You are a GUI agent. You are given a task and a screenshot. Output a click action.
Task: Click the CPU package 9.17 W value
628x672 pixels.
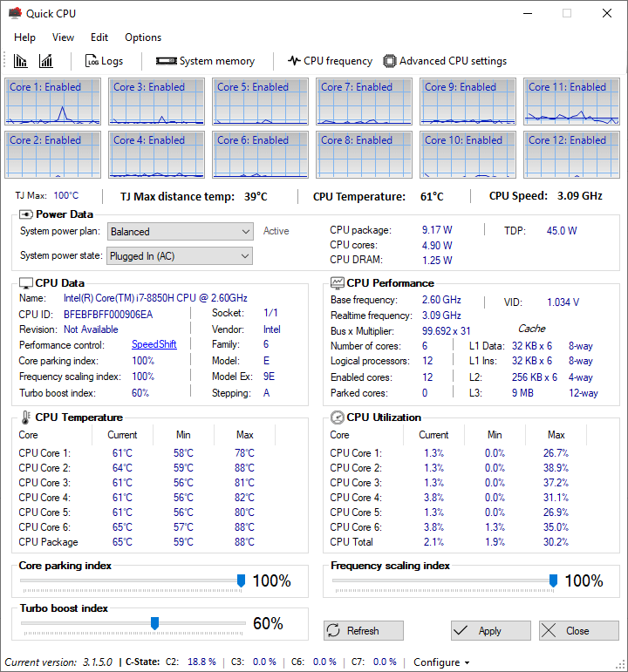click(437, 230)
